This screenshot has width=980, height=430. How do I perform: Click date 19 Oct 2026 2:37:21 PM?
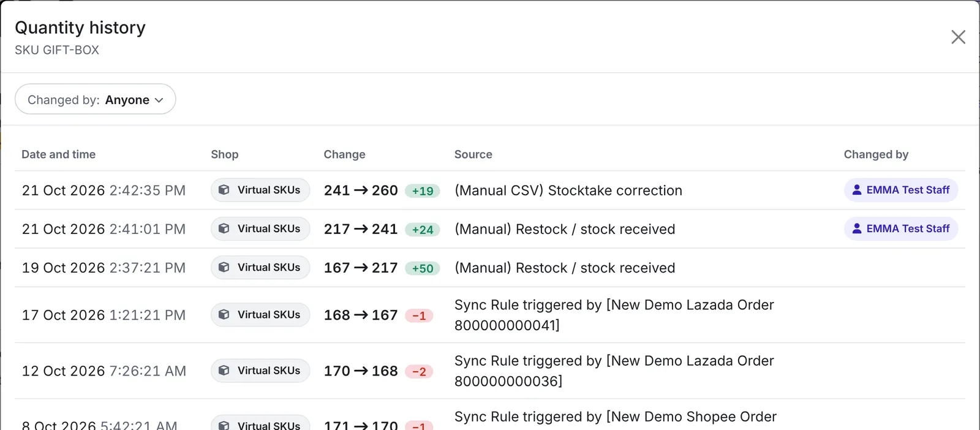(x=104, y=268)
